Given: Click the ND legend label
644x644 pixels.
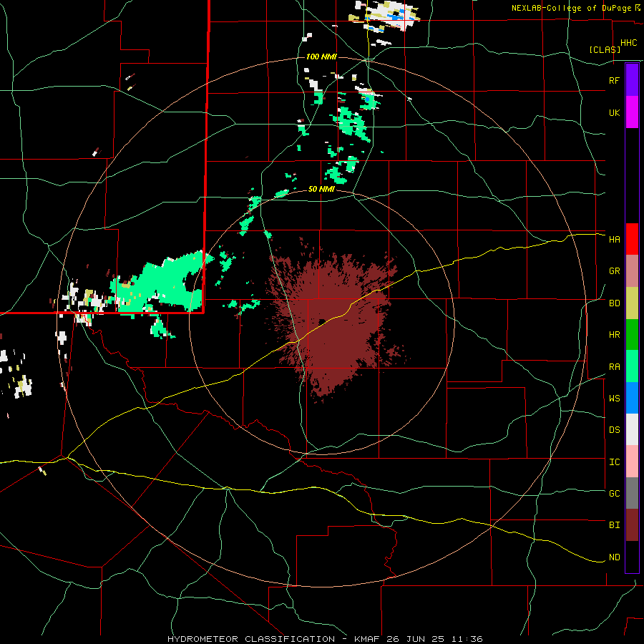Looking at the screenshot, I should pyautogui.click(x=614, y=557).
